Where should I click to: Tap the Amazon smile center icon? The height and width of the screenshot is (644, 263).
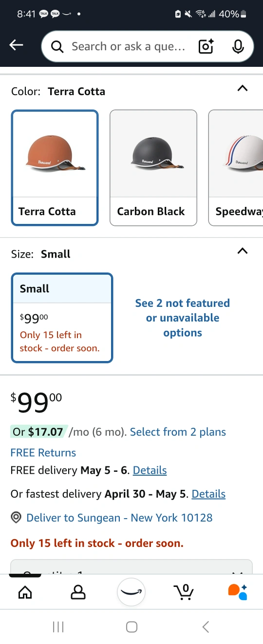131,592
